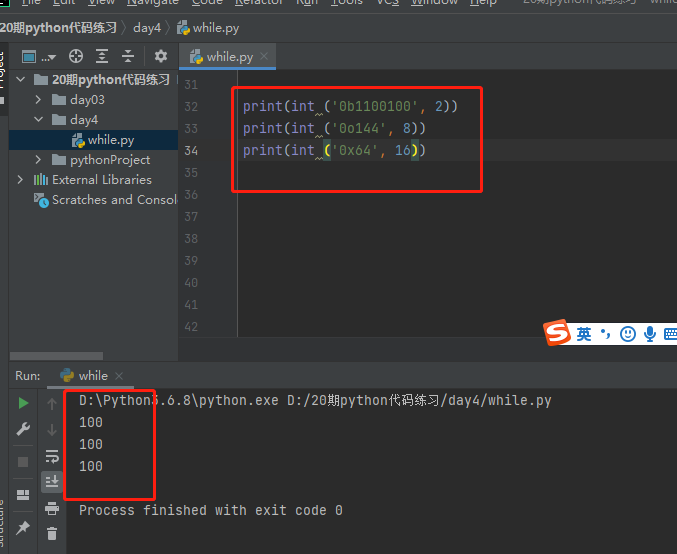The image size is (677, 554).
Task: Select the day03 folder row
Action: click(93, 100)
